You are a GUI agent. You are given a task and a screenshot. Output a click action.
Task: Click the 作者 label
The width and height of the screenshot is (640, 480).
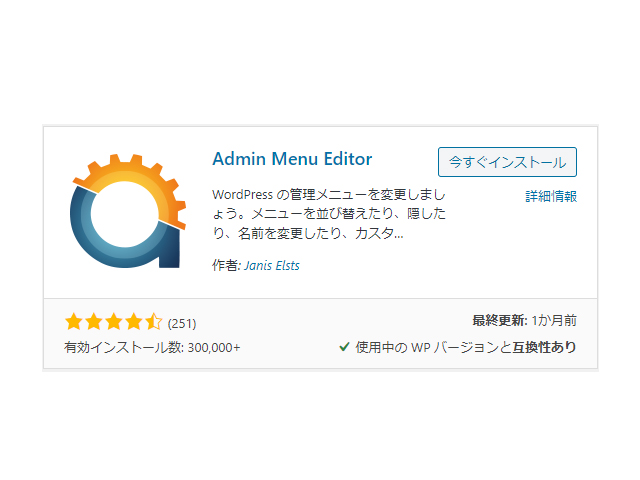[x=227, y=266]
